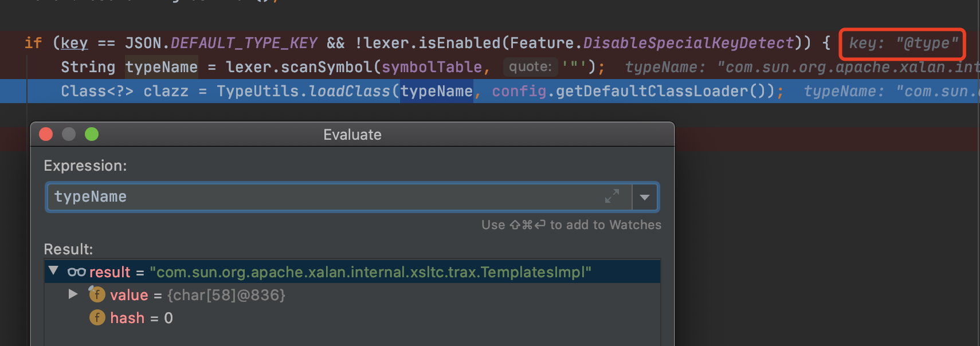The image size is (980, 346).
Task: Click the gray minimize button of Evaluate
Action: click(x=69, y=134)
